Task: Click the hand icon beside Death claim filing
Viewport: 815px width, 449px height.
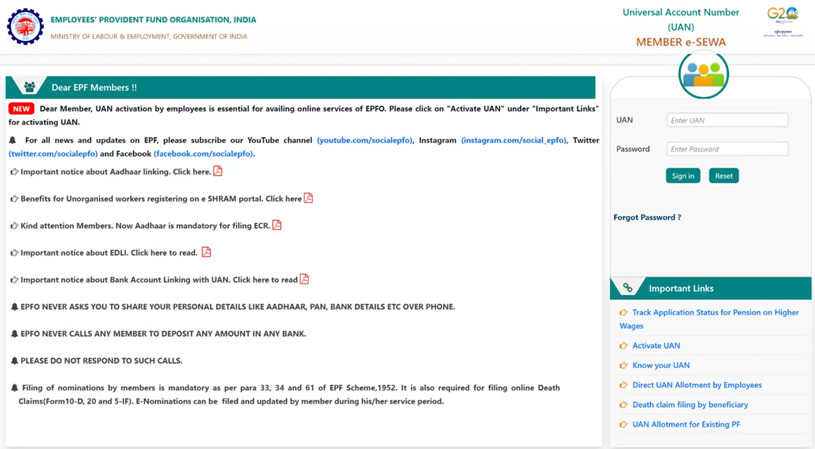Action: click(623, 405)
